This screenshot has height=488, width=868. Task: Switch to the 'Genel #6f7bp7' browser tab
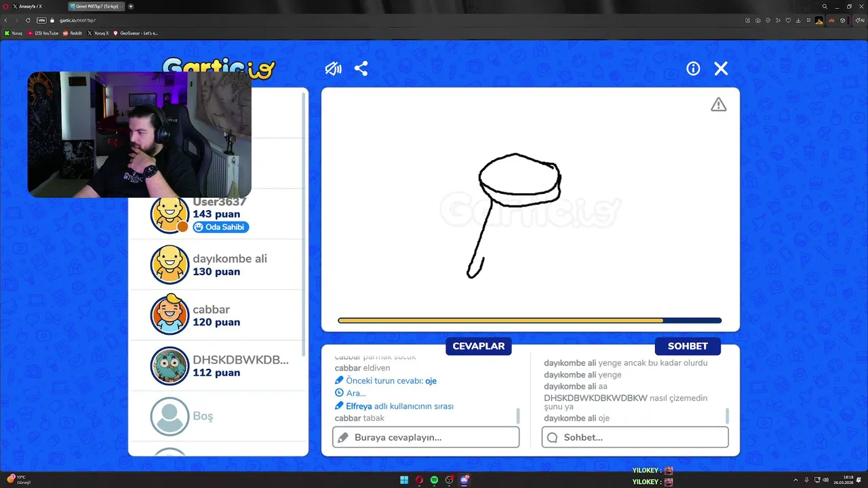[96, 6]
